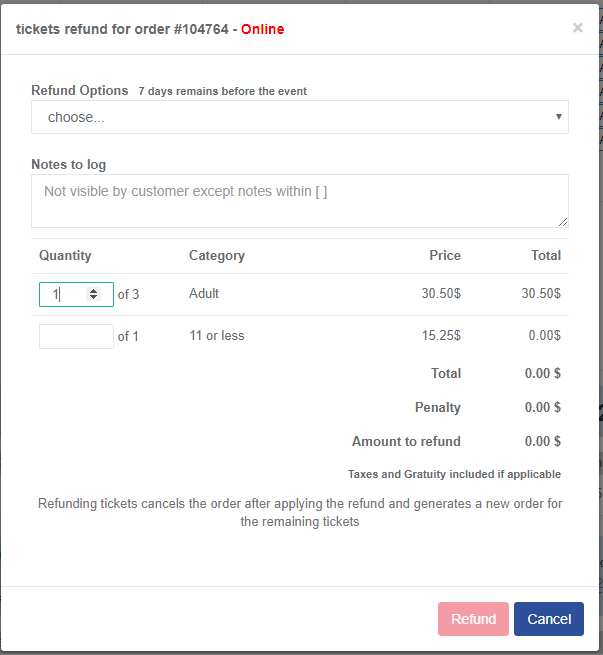Decrease Adult ticket quantity with down arrow
The image size is (603, 655).
[x=94, y=297]
